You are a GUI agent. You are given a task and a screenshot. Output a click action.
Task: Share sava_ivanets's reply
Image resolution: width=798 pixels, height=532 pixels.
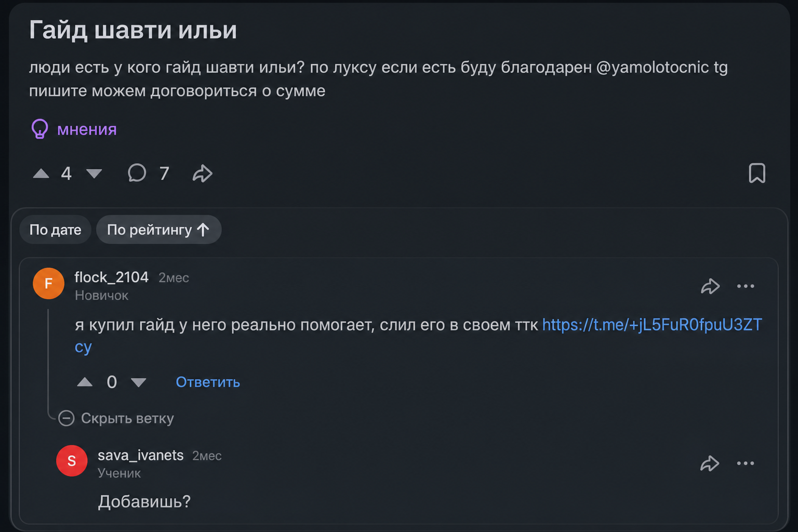(710, 463)
